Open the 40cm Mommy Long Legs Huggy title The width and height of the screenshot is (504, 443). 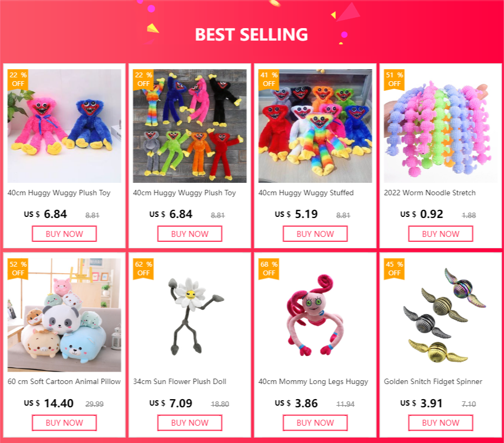(314, 381)
